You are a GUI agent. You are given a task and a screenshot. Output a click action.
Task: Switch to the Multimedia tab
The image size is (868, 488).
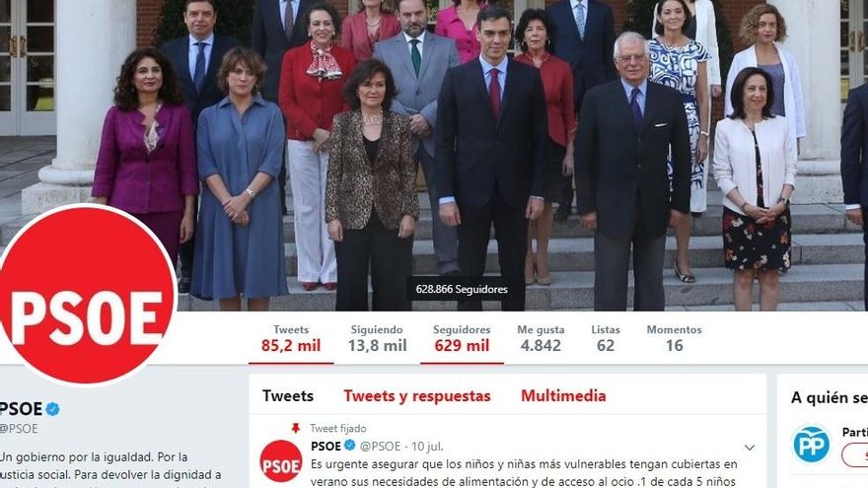tap(563, 396)
